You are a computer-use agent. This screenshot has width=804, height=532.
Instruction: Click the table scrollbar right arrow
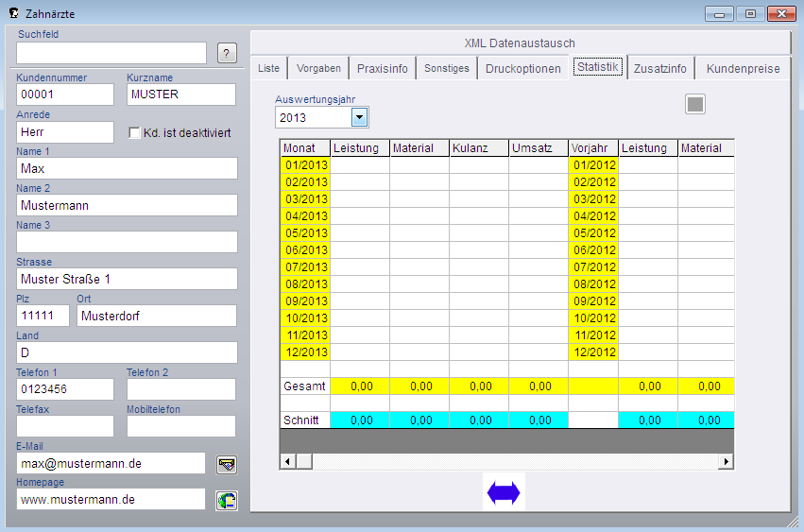(726, 461)
